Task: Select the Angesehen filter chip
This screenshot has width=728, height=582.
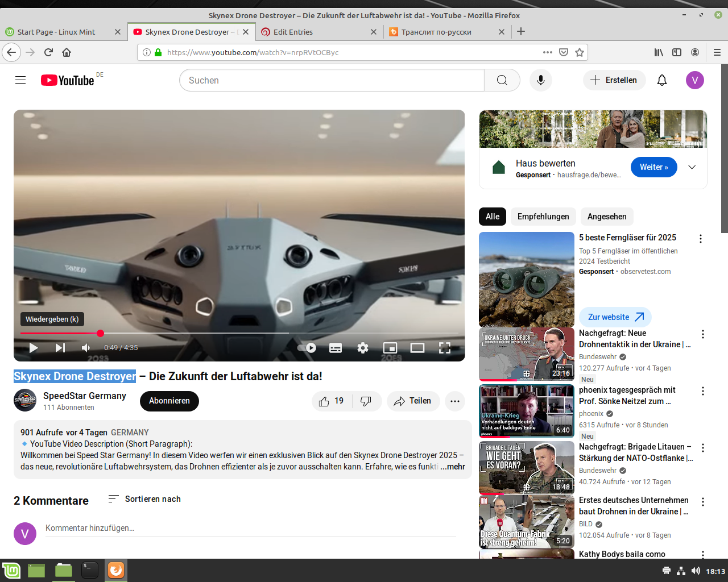Action: pos(607,217)
